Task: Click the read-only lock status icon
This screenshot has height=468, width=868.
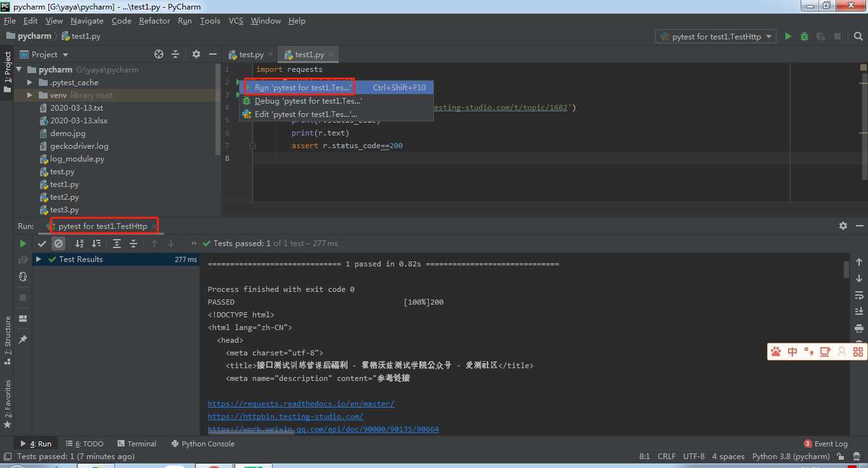Action: (x=841, y=456)
